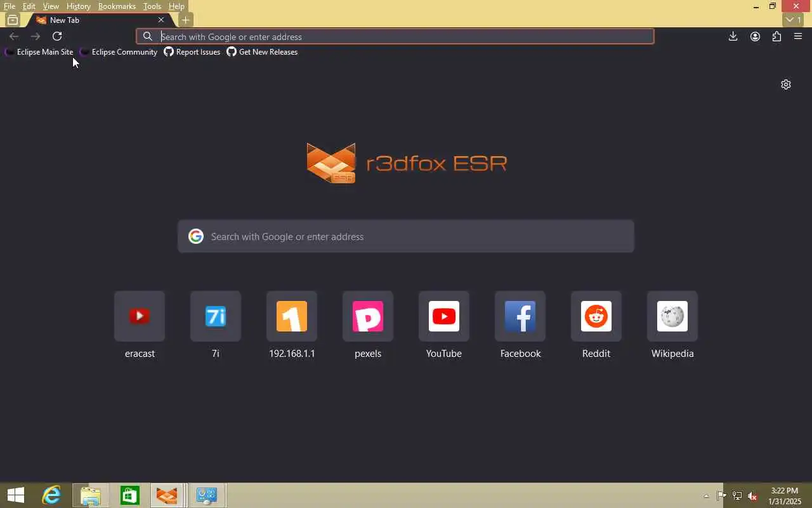
Task: Open the Windows Start button
Action: [x=16, y=495]
